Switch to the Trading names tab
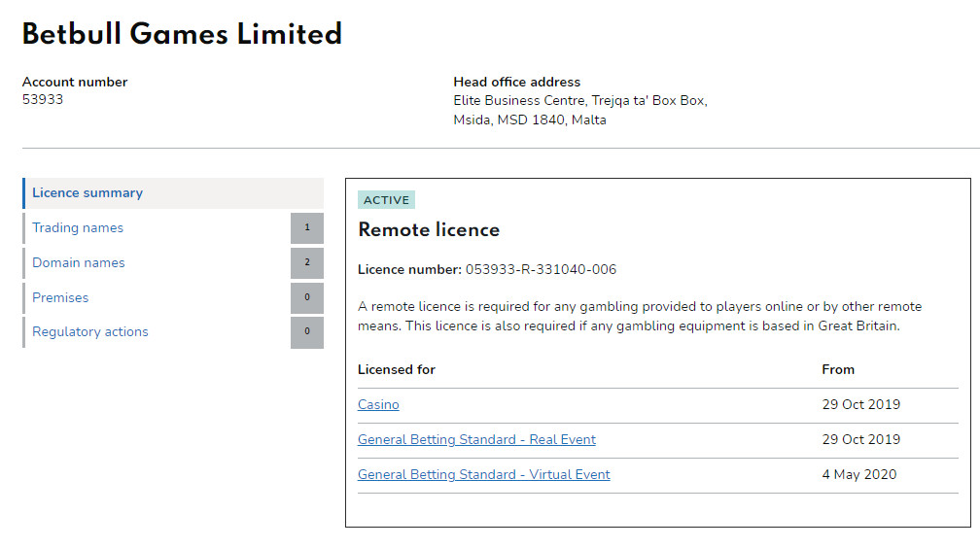The image size is (980, 548). pos(78,228)
